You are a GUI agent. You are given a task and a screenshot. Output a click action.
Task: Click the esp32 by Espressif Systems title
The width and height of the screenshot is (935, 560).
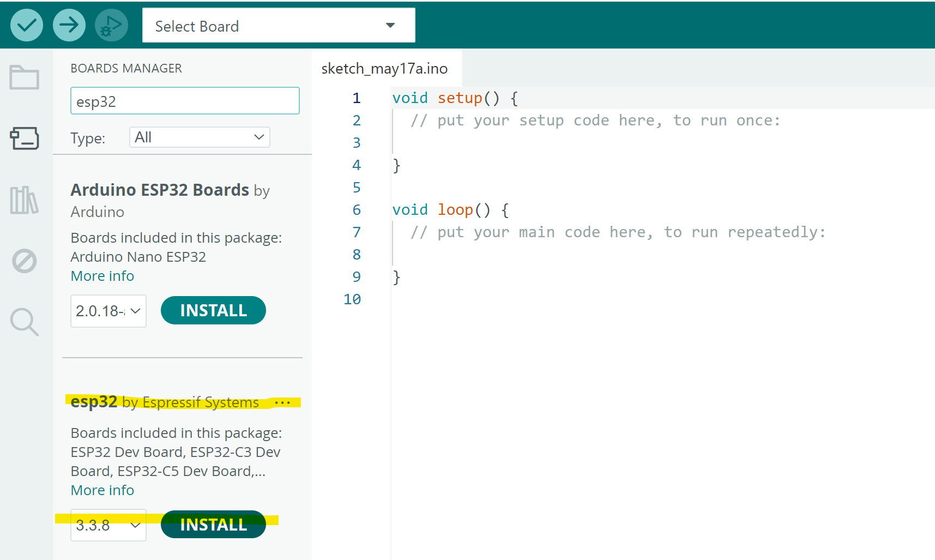coord(165,402)
